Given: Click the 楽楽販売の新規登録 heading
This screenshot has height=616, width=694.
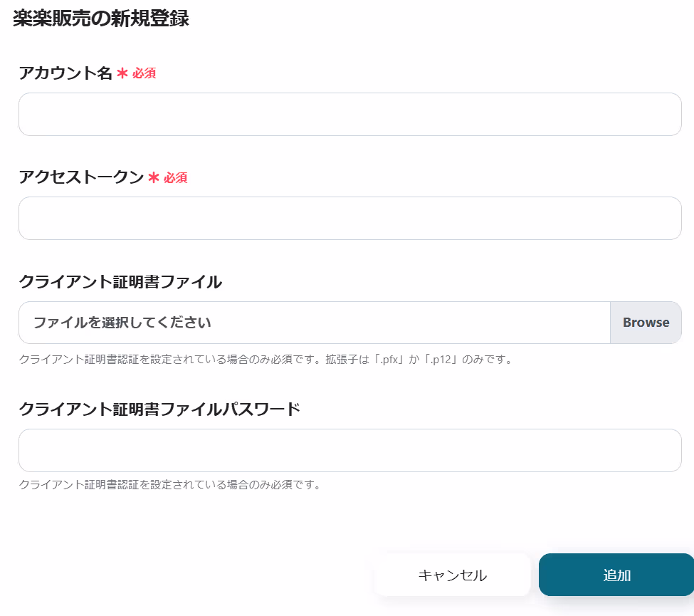Looking at the screenshot, I should point(101,19).
